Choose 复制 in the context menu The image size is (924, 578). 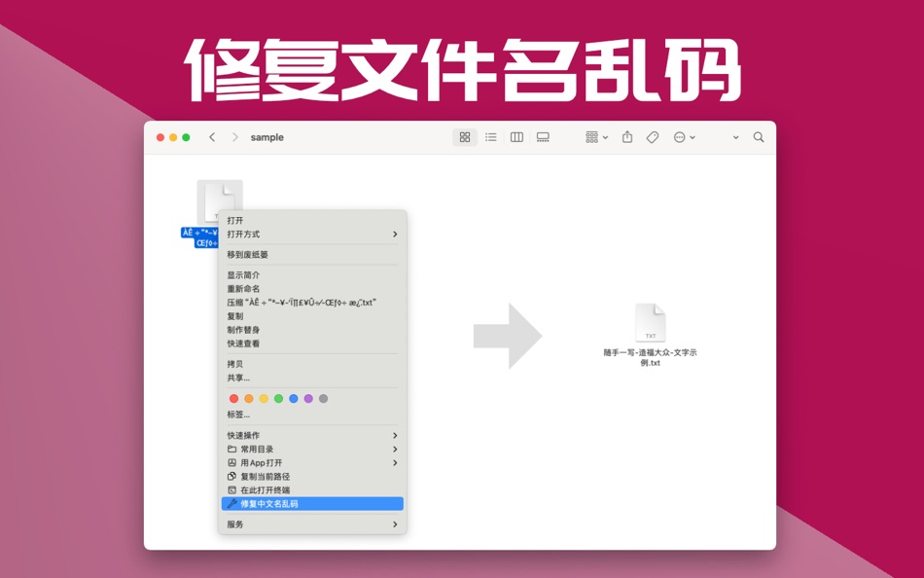coord(312,316)
